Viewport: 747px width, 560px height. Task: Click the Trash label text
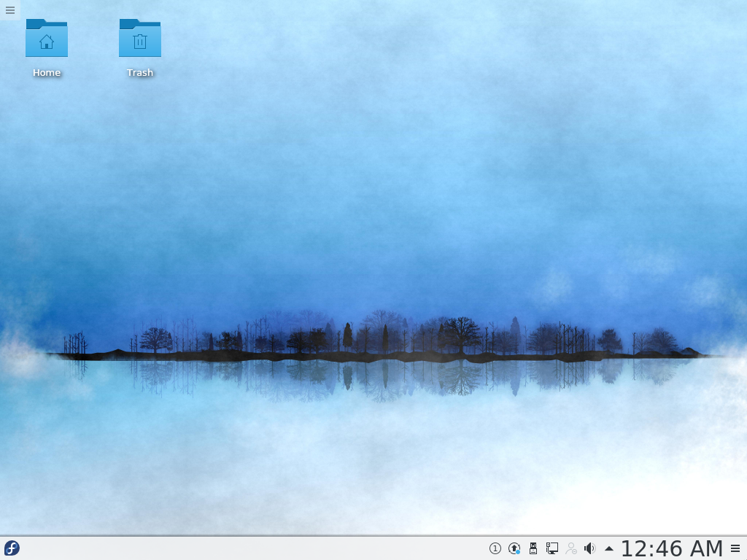140,72
